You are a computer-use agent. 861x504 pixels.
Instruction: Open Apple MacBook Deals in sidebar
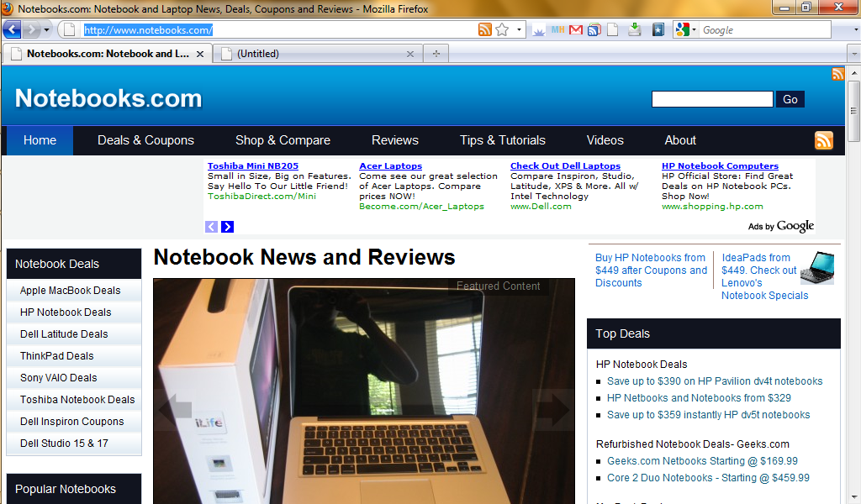71,291
